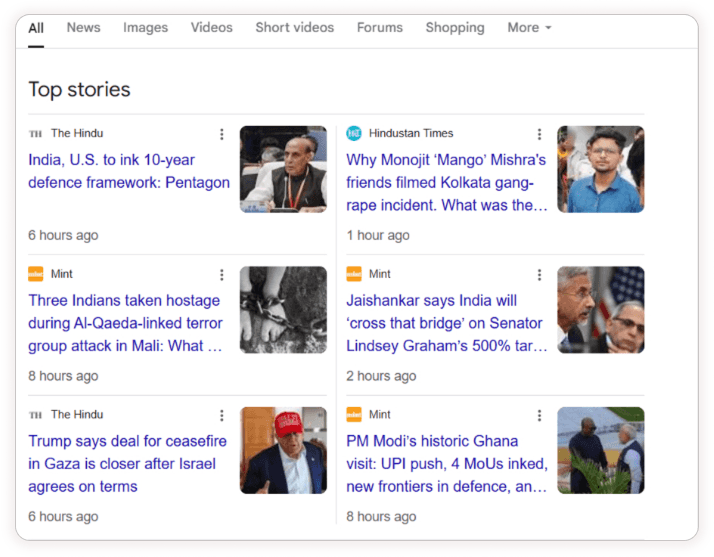Open 'Three Indians taken hostage' headline
This screenshot has width=714, height=557.
click(125, 323)
